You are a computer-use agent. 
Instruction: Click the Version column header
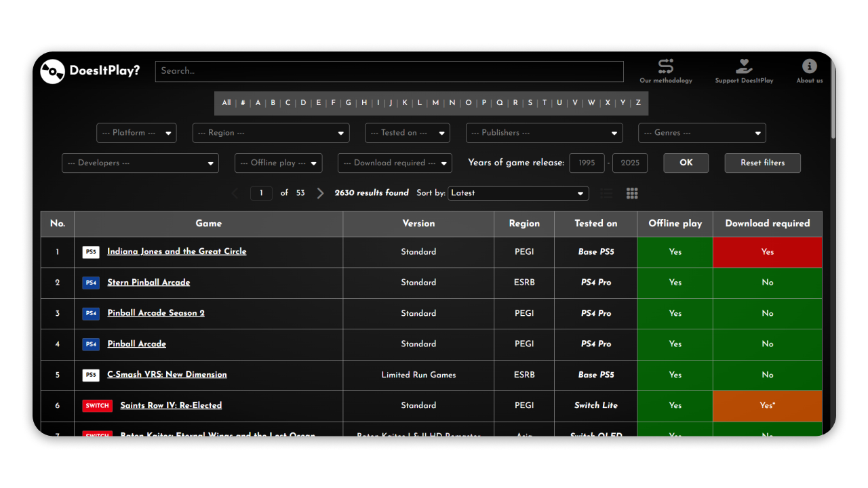pyautogui.click(x=418, y=224)
